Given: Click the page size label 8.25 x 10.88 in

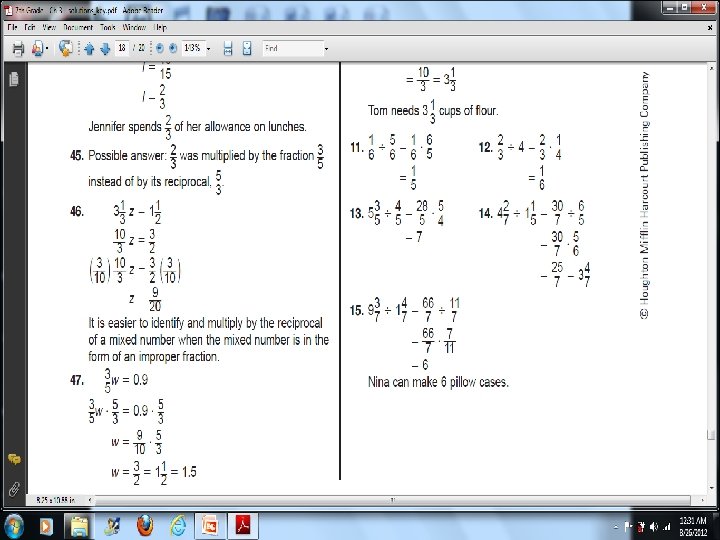Looking at the screenshot, I should click(x=56, y=500).
